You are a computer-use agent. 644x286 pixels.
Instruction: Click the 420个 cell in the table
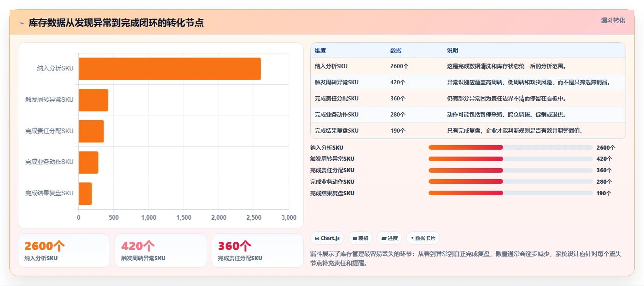tap(398, 82)
